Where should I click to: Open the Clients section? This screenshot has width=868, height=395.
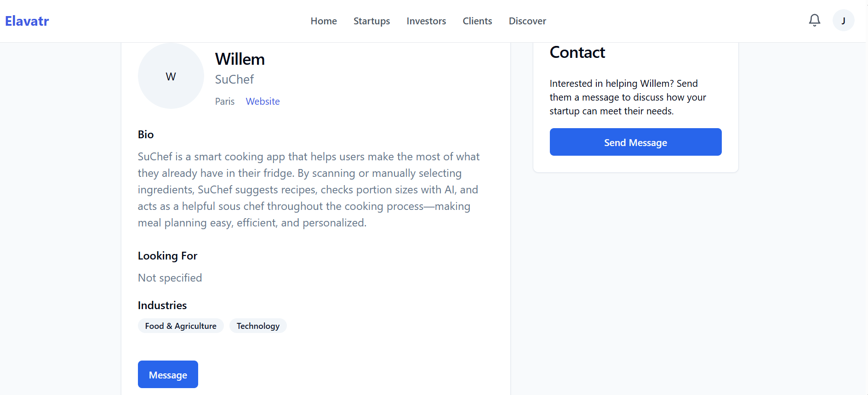point(477,21)
